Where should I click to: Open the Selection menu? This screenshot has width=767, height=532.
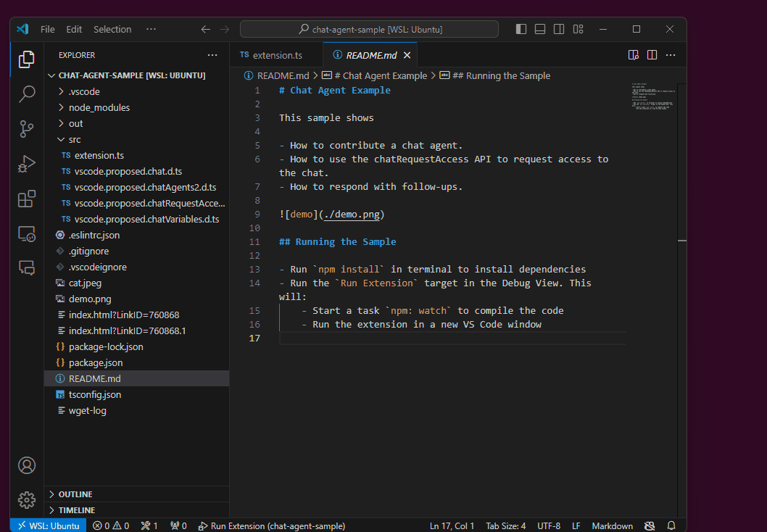(112, 30)
